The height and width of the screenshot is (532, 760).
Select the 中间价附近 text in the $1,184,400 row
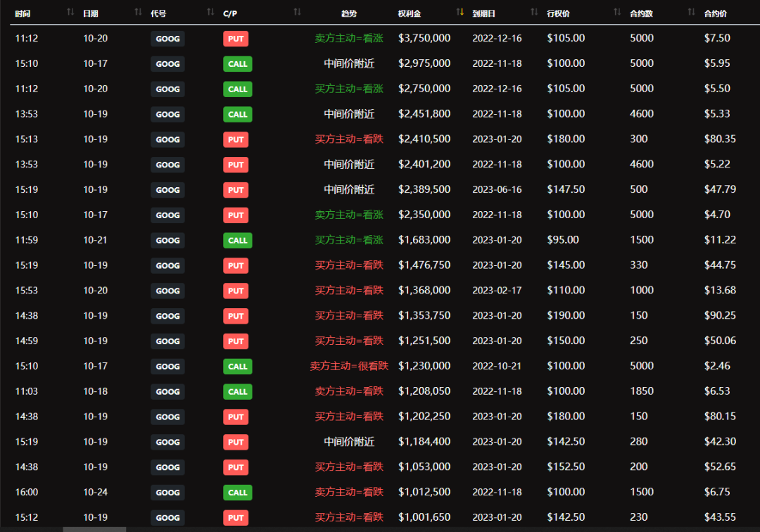coord(349,441)
